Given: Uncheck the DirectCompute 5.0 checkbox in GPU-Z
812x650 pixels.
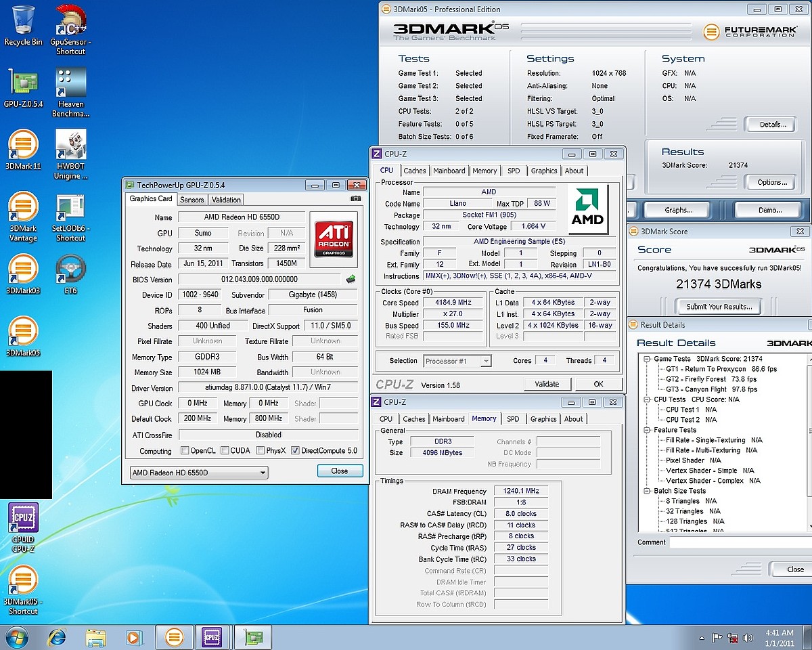Looking at the screenshot, I should [295, 451].
